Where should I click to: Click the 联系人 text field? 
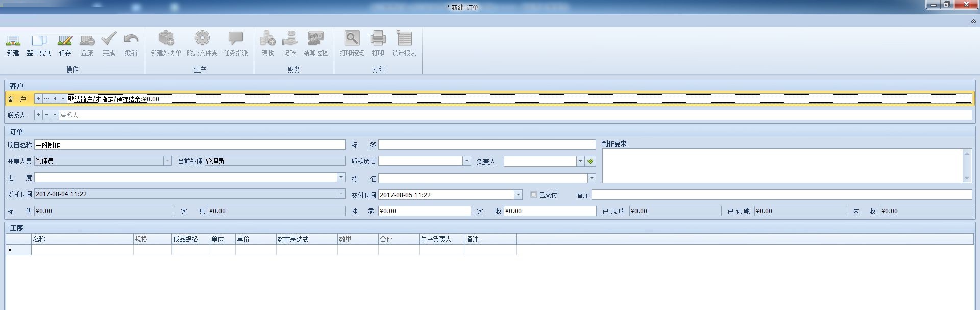515,115
